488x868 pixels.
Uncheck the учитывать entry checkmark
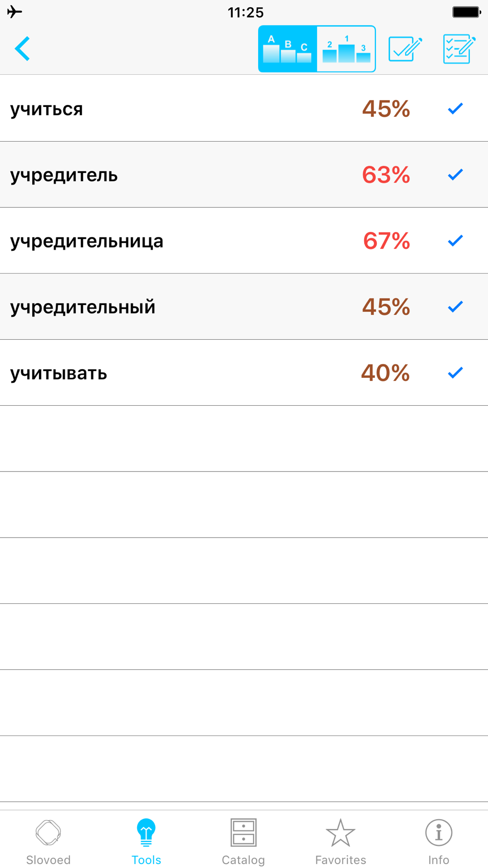click(455, 372)
